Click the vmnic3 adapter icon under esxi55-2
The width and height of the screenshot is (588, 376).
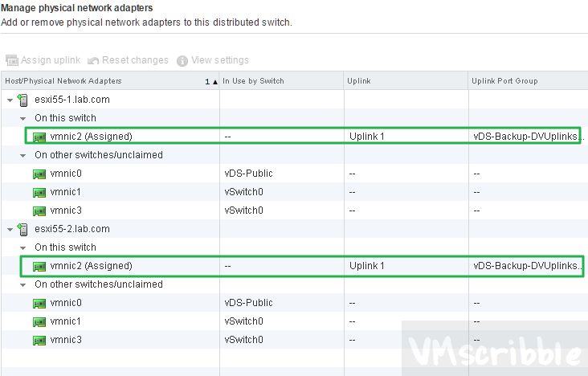39,340
